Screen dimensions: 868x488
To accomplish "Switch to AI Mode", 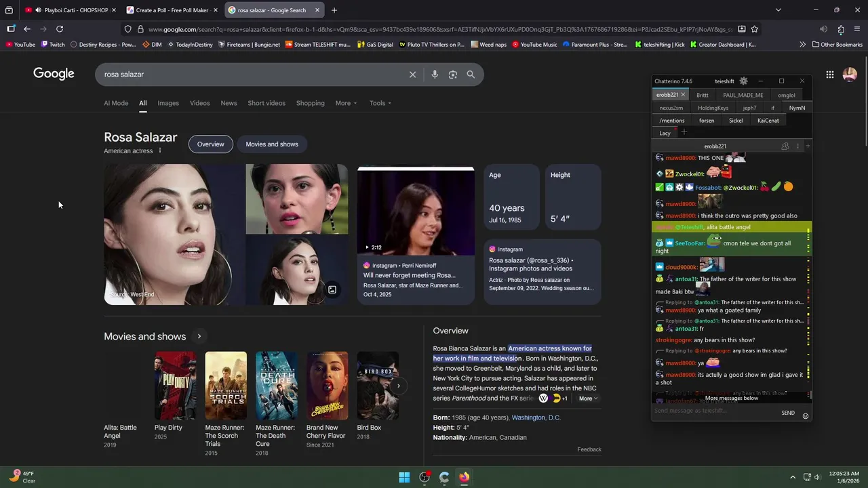I will pos(116,103).
